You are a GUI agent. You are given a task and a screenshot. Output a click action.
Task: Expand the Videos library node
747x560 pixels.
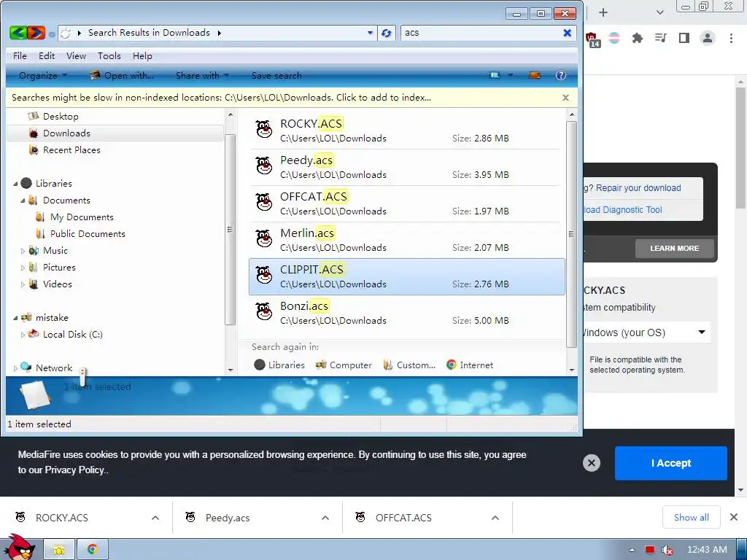tap(23, 284)
